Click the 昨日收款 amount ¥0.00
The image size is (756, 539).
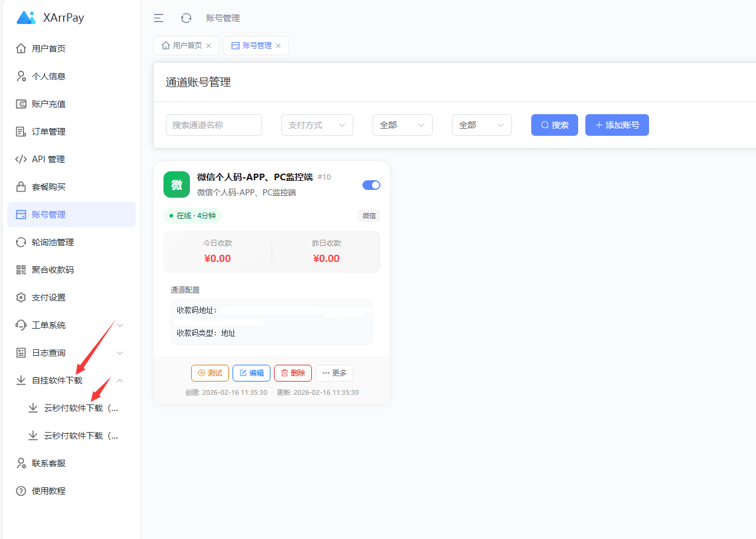pos(326,258)
